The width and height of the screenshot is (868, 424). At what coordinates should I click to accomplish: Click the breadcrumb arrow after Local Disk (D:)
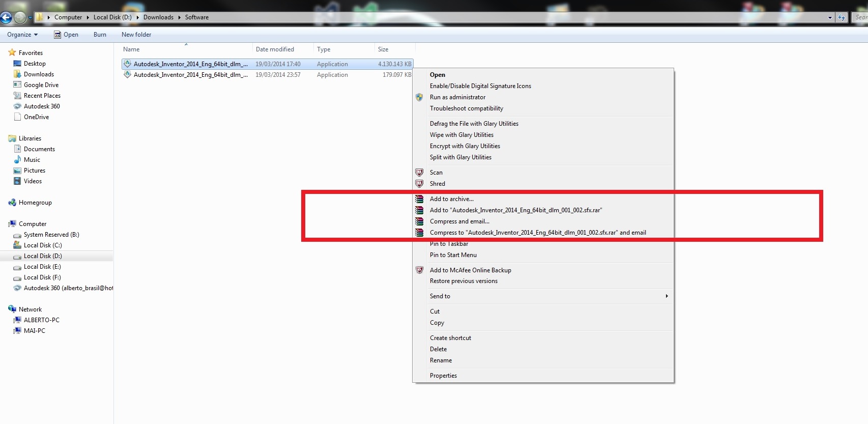click(137, 17)
